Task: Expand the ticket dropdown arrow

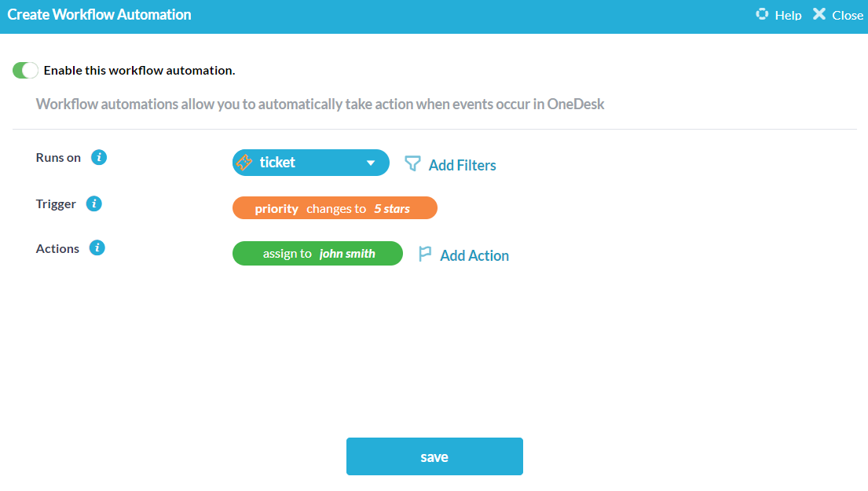Action: pyautogui.click(x=371, y=163)
